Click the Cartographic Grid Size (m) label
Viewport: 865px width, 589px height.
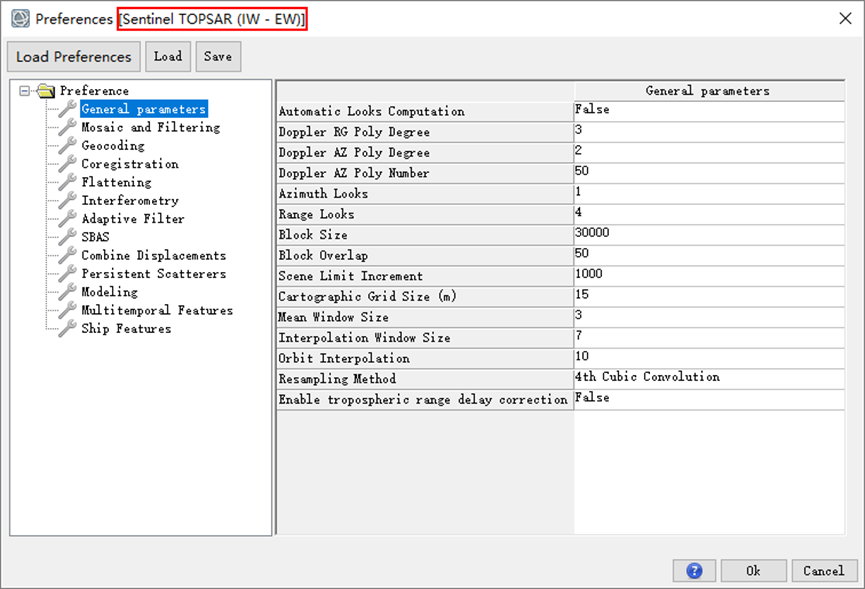coord(367,297)
